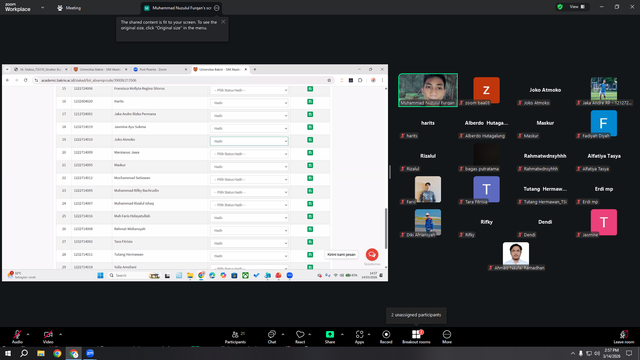
Task: Open Zoom app icon in taskbar
Action: [90, 353]
